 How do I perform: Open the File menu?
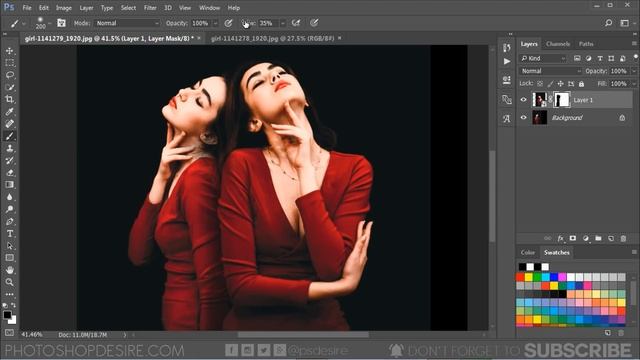click(27, 8)
